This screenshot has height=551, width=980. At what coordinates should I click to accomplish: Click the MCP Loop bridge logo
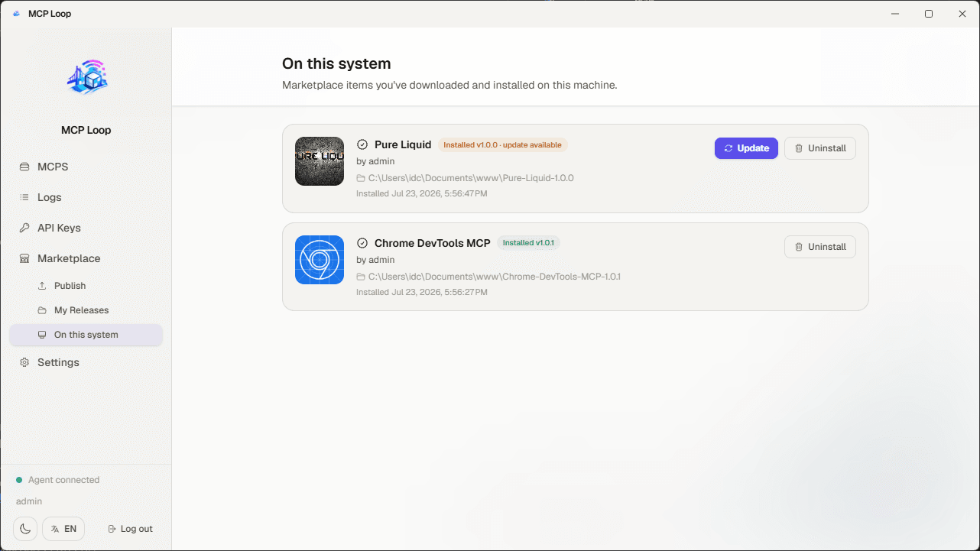(86, 77)
